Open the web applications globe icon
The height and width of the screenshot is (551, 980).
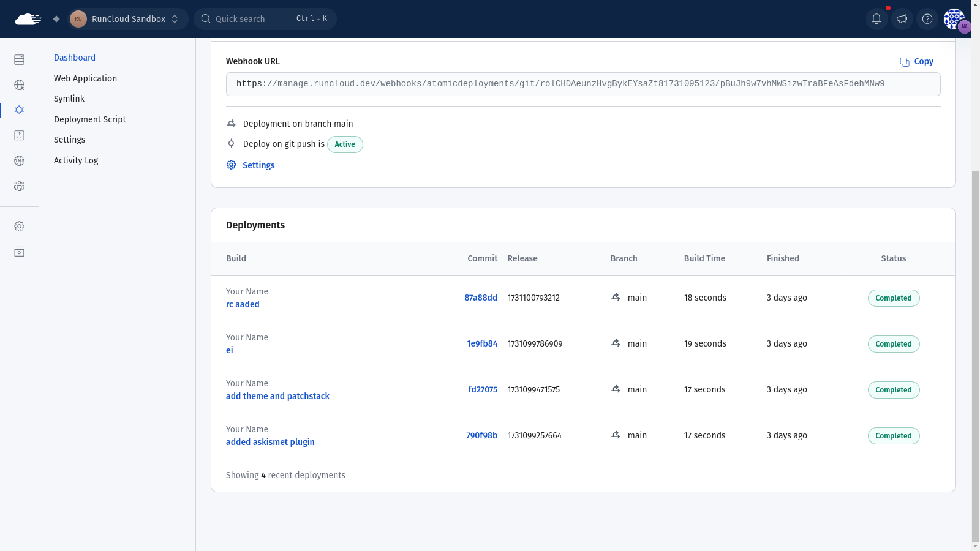pyautogui.click(x=19, y=85)
